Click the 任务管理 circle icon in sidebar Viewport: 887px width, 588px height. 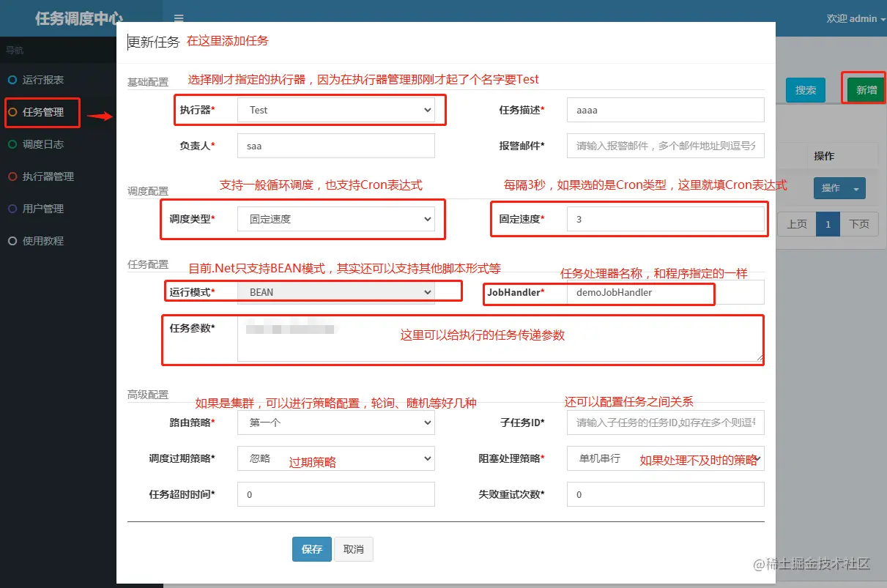click(12, 112)
